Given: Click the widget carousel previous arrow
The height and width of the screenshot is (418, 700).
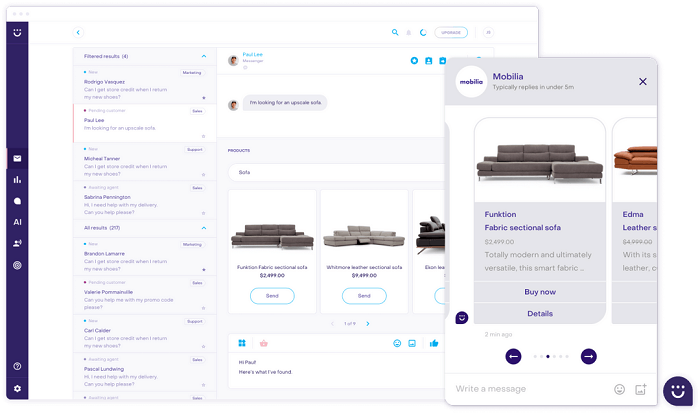Looking at the screenshot, I should coord(513,356).
